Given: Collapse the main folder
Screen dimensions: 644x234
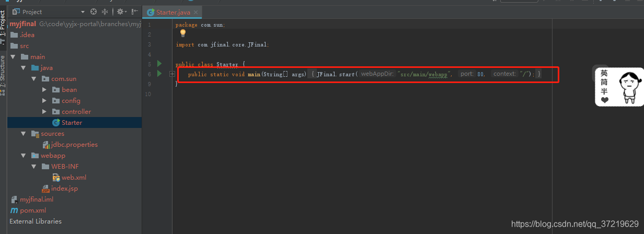Looking at the screenshot, I should pos(13,56).
